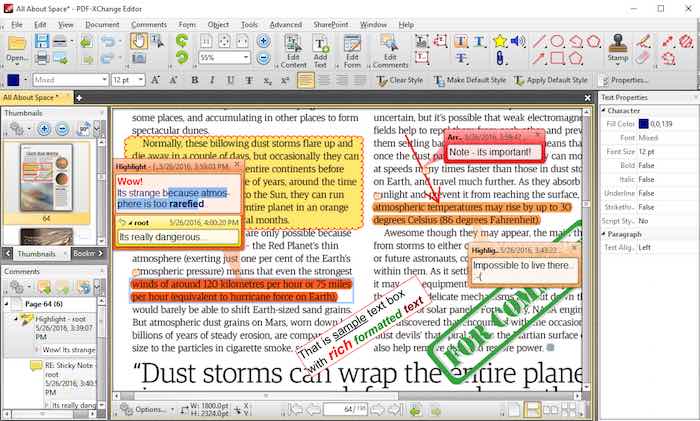Toggle Underline formatting

click(230, 80)
